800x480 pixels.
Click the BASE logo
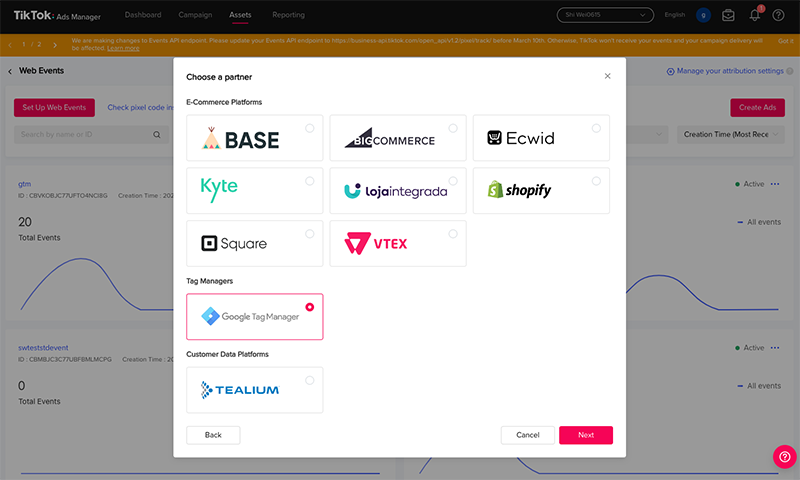click(x=240, y=139)
